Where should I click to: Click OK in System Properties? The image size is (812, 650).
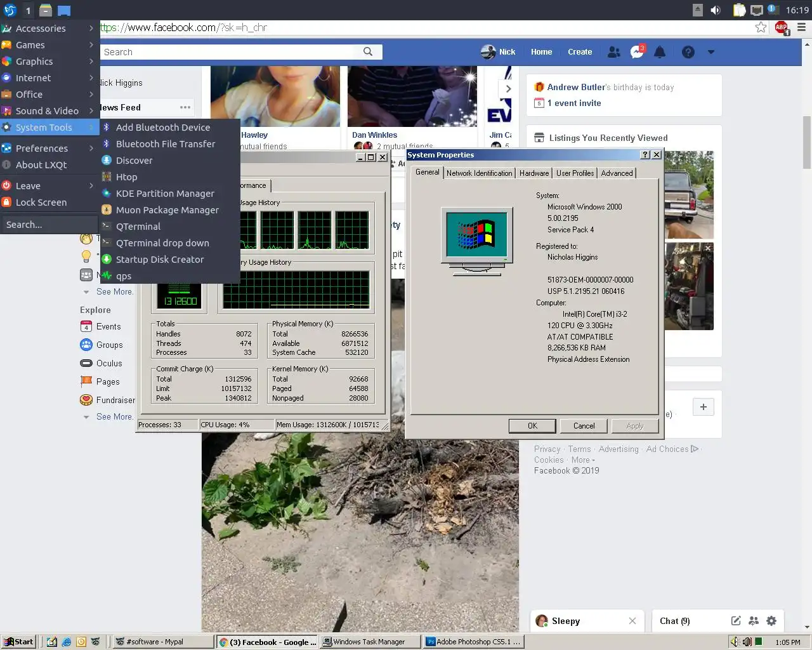(x=532, y=426)
